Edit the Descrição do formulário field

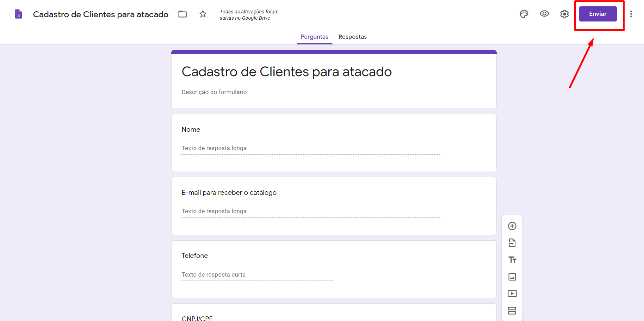click(214, 92)
